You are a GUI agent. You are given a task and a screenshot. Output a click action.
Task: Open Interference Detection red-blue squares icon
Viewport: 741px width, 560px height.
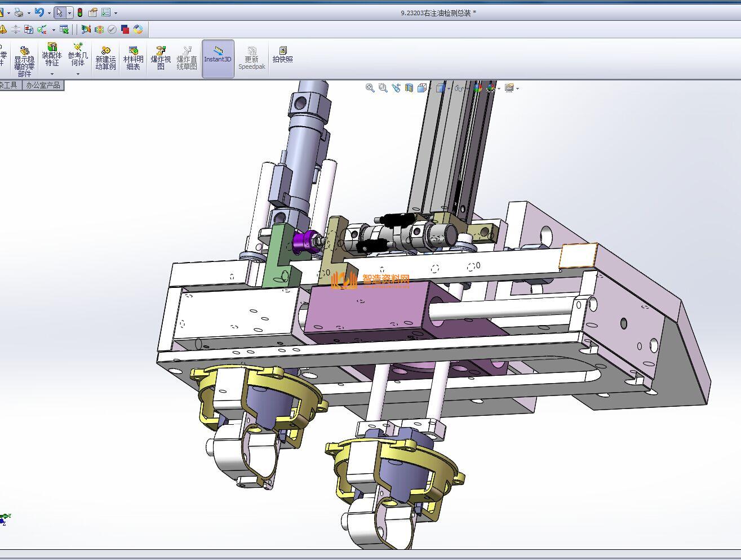click(x=125, y=29)
